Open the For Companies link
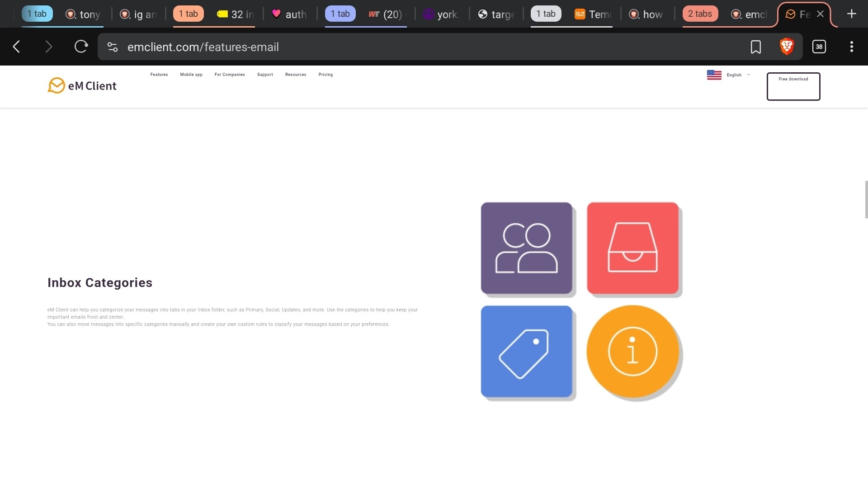 coord(230,75)
